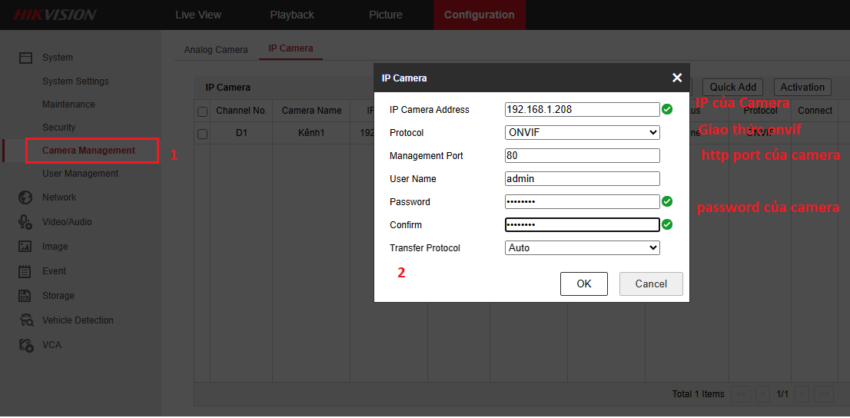Click the Storage disk icon
Viewport: 850px width, 418px height.
(x=25, y=296)
